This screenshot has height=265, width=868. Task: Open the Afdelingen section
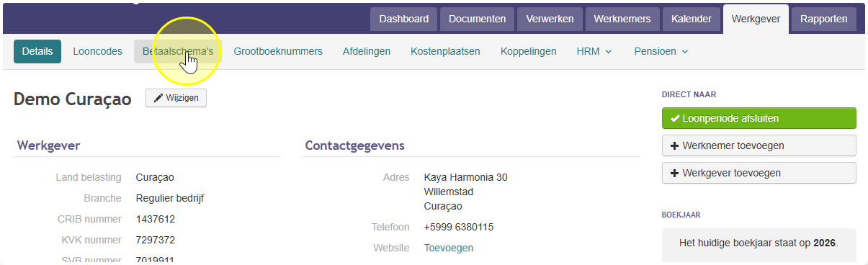[x=367, y=51]
